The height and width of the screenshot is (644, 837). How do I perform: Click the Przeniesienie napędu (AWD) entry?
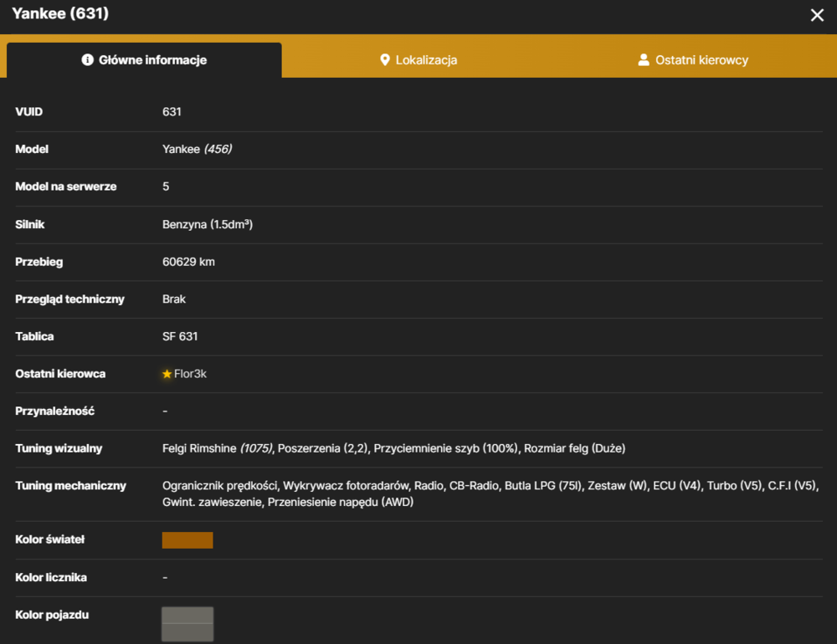tap(341, 502)
